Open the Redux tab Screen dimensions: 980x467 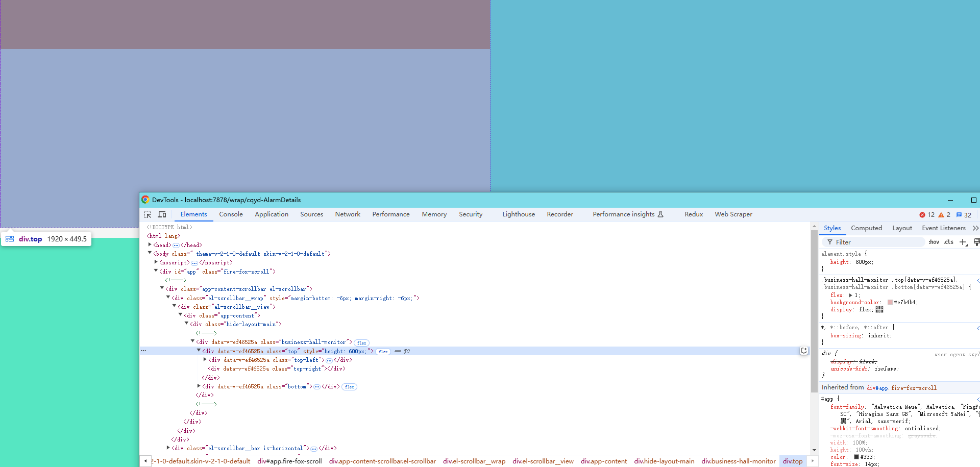pyautogui.click(x=694, y=214)
